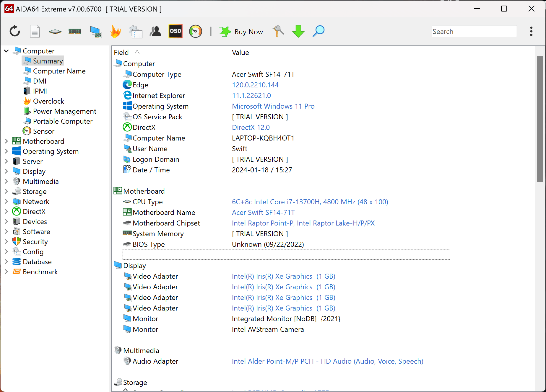
Task: Expand the Motherboard tree node
Action: (x=6, y=141)
